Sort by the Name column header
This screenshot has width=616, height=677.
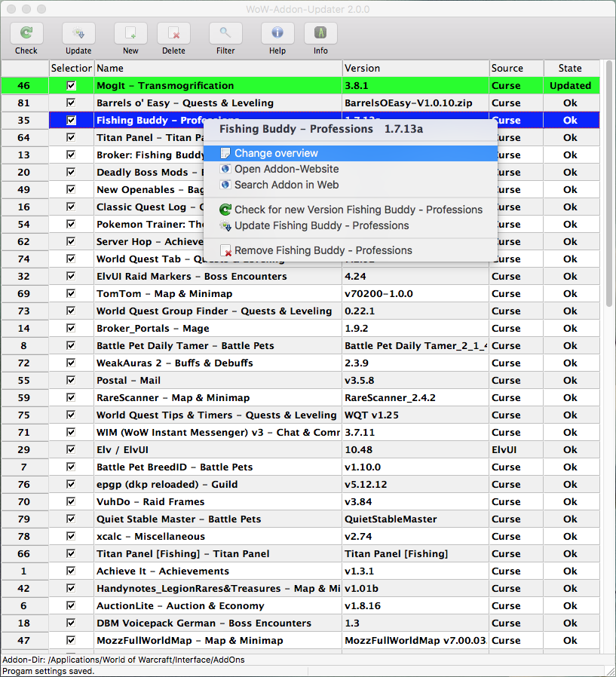pyautogui.click(x=218, y=68)
